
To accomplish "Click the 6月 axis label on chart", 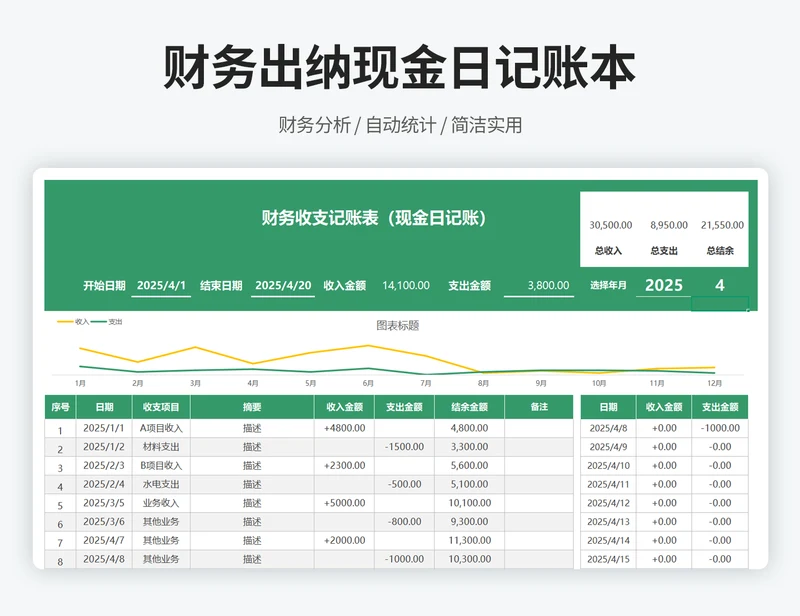I will point(368,383).
